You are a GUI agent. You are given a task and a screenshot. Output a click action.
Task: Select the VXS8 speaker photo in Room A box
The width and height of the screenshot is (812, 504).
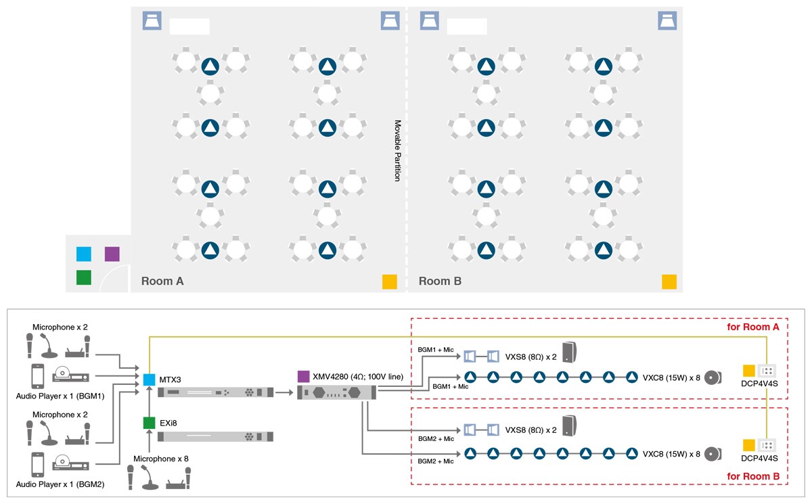[568, 353]
